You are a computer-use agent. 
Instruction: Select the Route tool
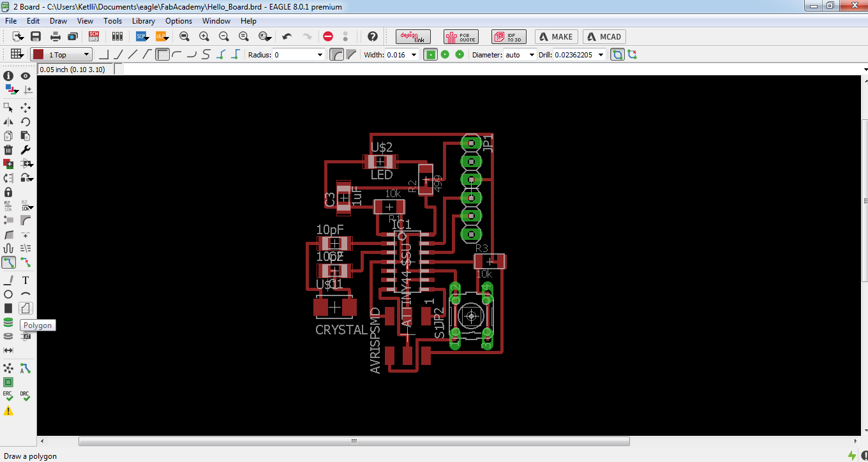8,262
